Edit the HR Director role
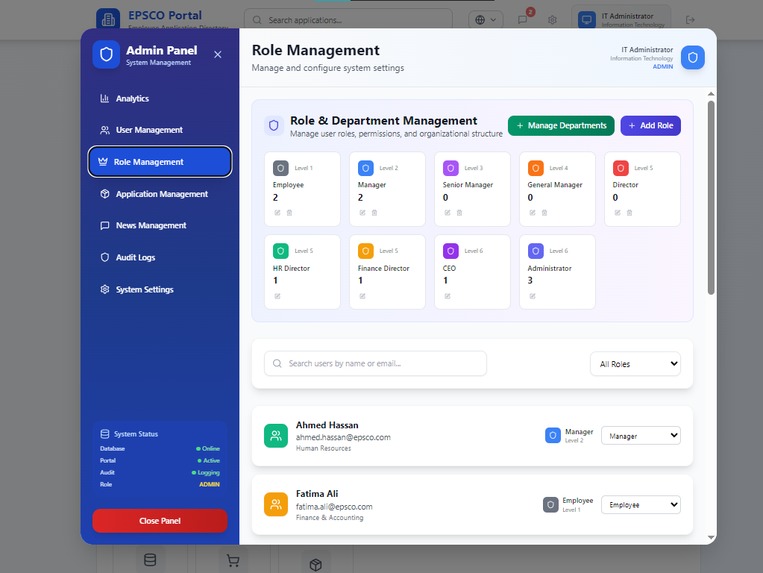The image size is (763, 573). (x=277, y=296)
